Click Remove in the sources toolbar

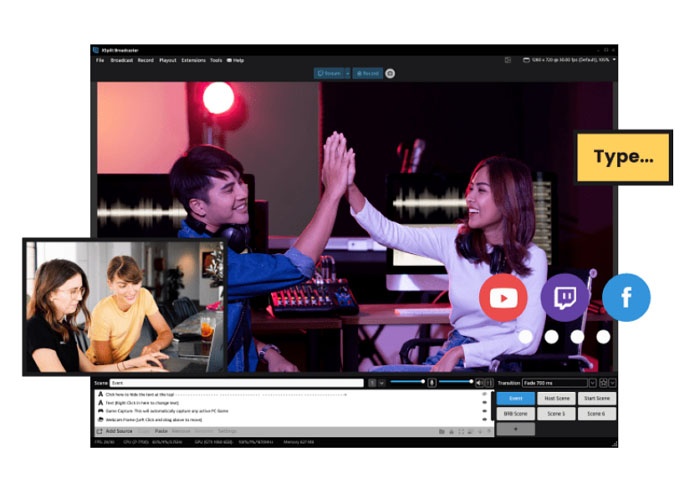click(x=181, y=431)
